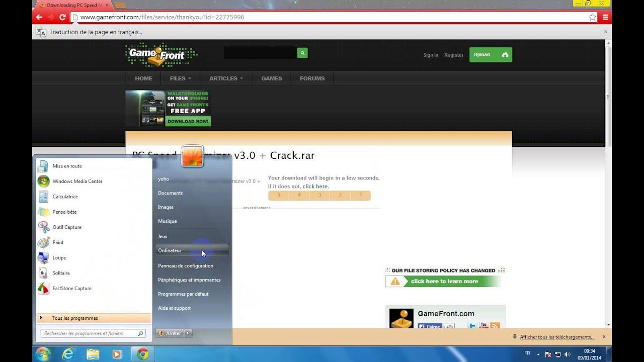Expand ARTICLES menu dropdown
Viewport: 644px width, 362px height.
(226, 78)
